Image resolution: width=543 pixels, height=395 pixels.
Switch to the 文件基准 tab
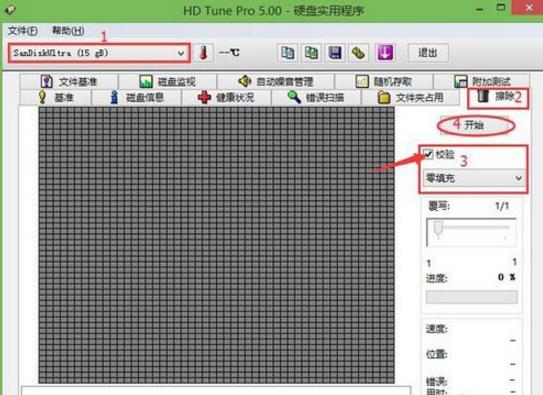pos(69,82)
